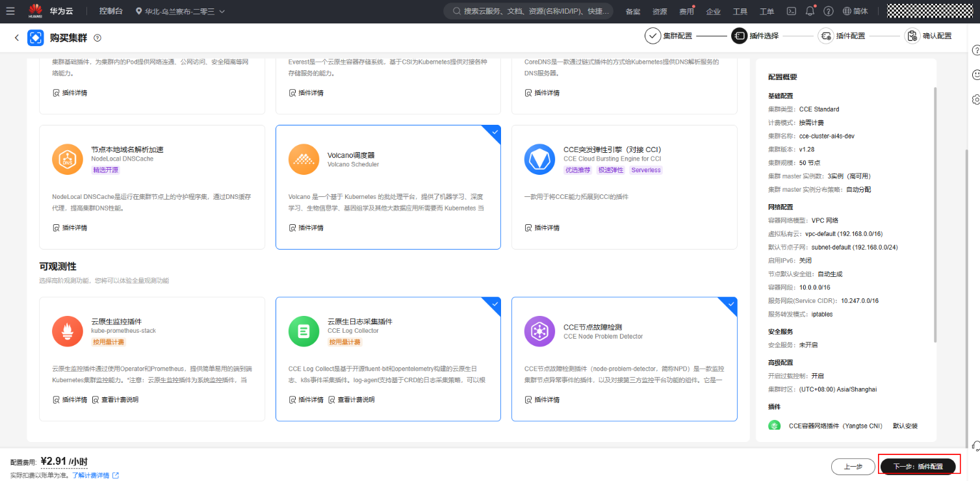This screenshot has height=481, width=980.
Task: Click the help icon beside 购买集群
Action: tap(97, 38)
